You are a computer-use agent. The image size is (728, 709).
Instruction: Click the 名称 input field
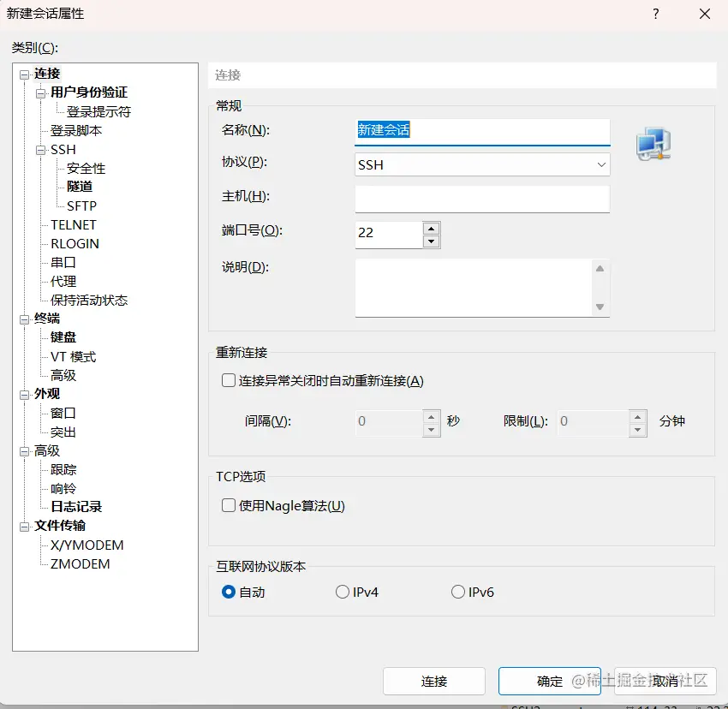click(x=482, y=132)
